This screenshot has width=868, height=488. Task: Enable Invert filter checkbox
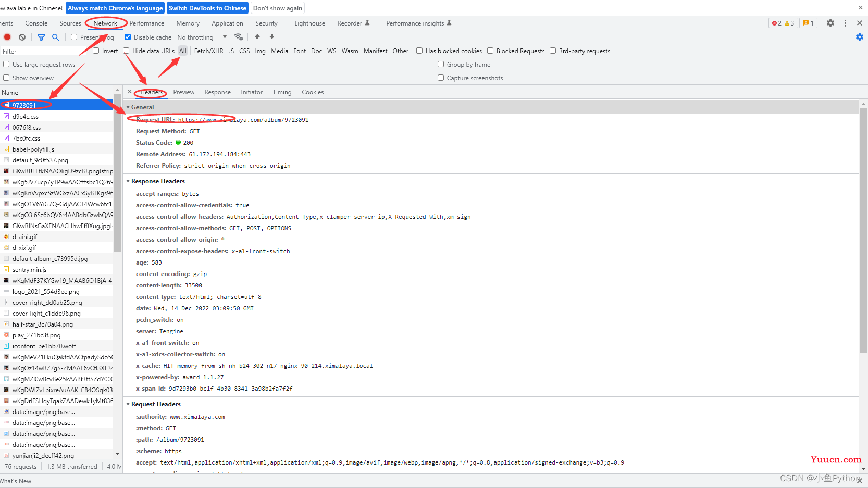96,51
